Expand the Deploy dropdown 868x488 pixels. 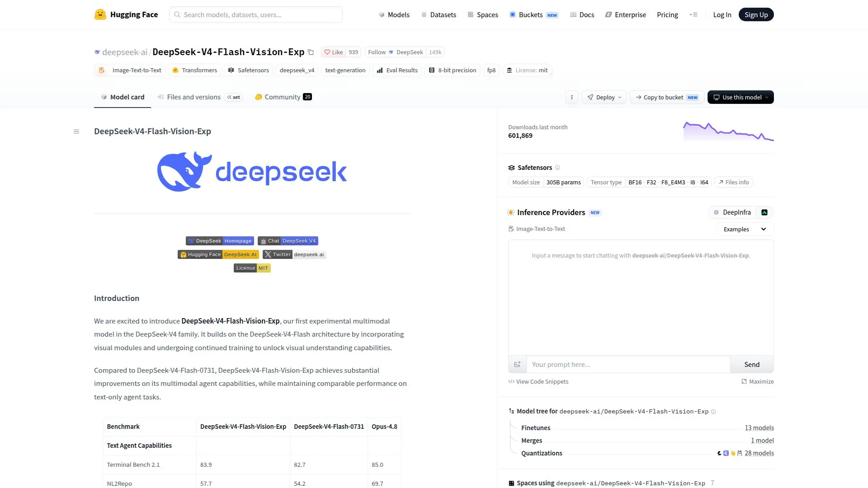[604, 97]
